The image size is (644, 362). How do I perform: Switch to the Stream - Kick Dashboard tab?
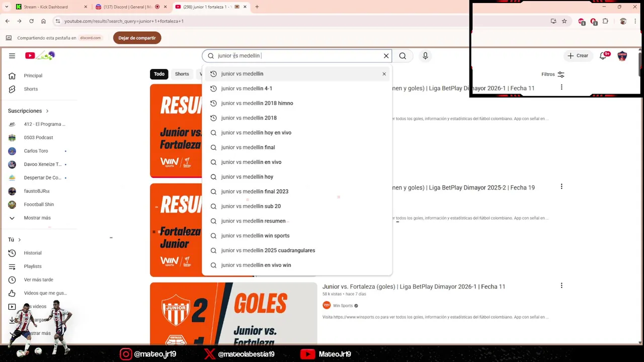[x=50, y=7]
